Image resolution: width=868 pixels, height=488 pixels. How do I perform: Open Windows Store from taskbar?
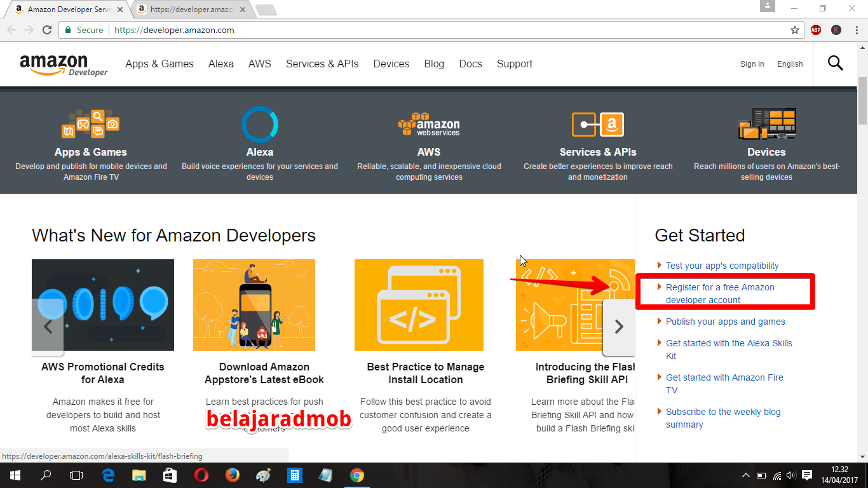tap(170, 475)
